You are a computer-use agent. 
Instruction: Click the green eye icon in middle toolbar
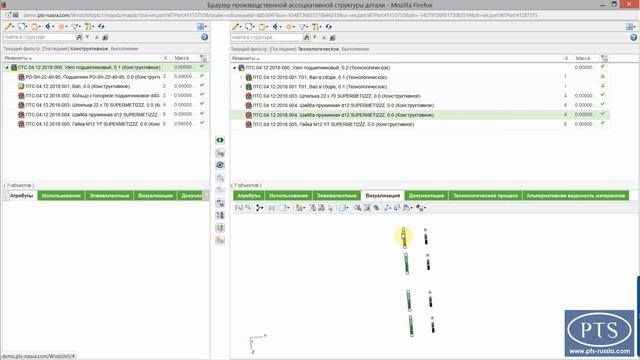(220, 140)
